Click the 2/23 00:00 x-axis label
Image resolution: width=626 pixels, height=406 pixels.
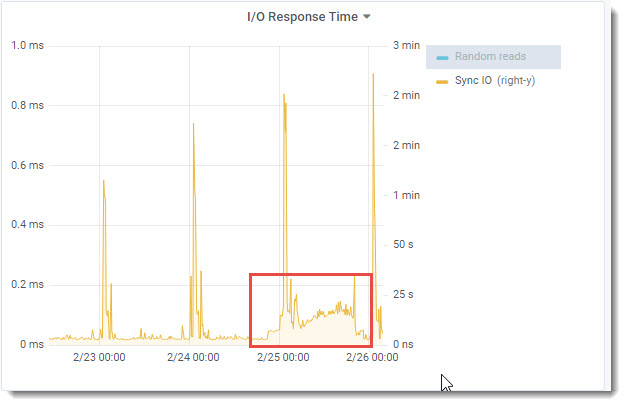[x=99, y=357]
